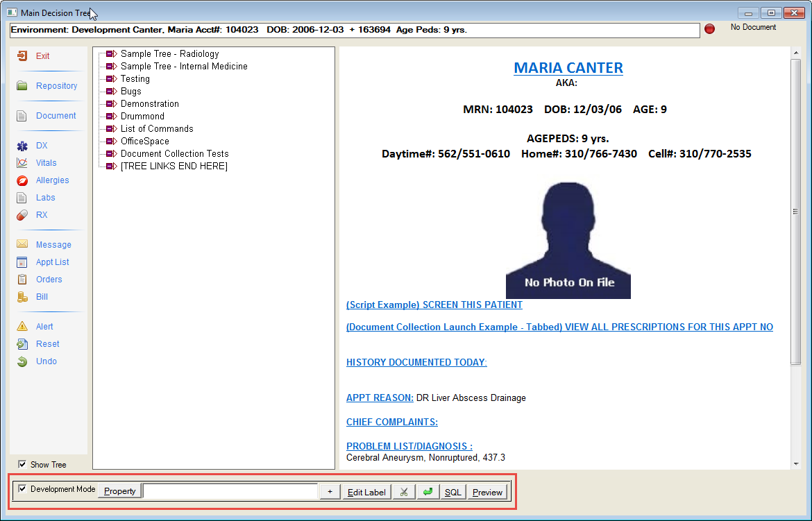The image size is (812, 521).
Task: Expand the Document Collection Tests node
Action: 111,154
